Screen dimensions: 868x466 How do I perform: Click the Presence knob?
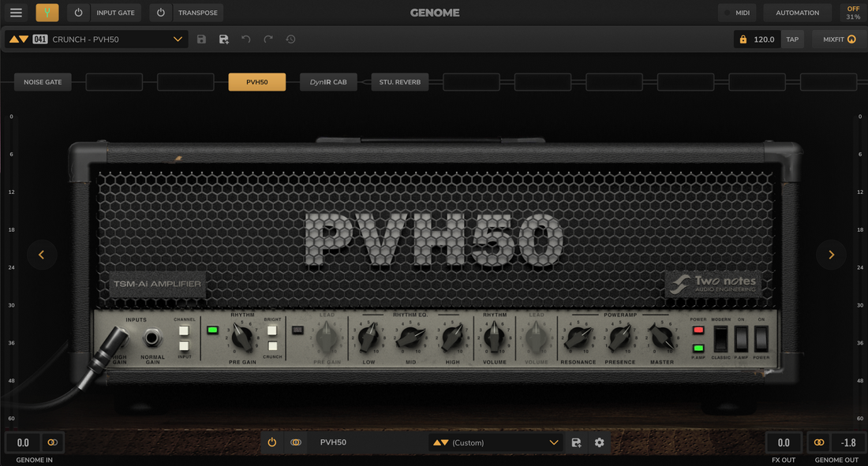pos(620,337)
